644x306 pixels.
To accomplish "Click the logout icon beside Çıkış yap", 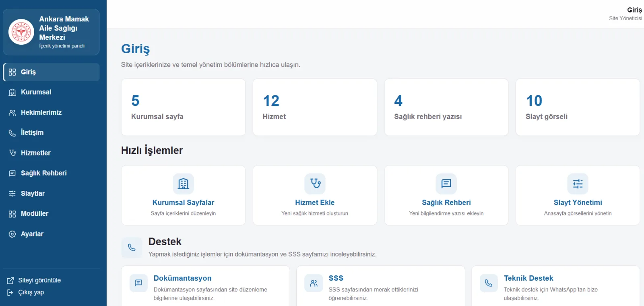I will (10, 293).
